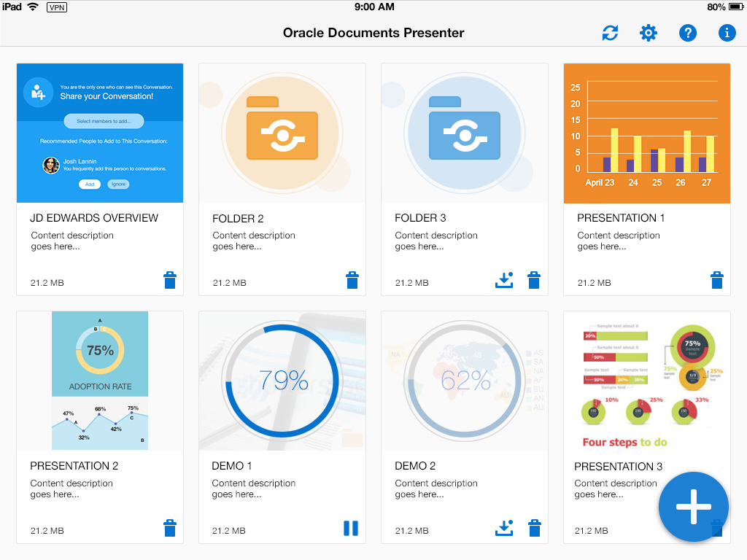The width and height of the screenshot is (747, 560).
Task: Tap the help question mark icon
Action: (x=688, y=33)
